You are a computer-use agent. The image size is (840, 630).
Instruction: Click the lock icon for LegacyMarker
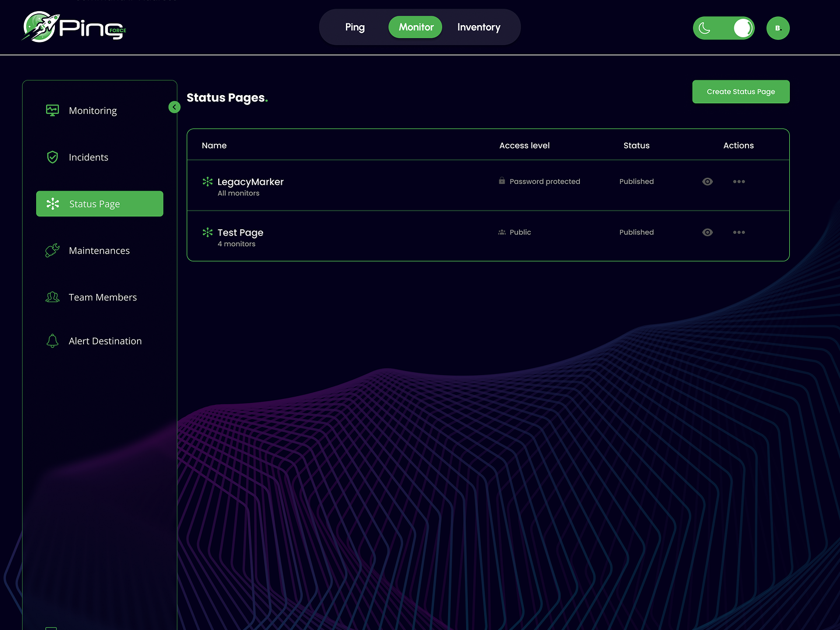(x=502, y=181)
